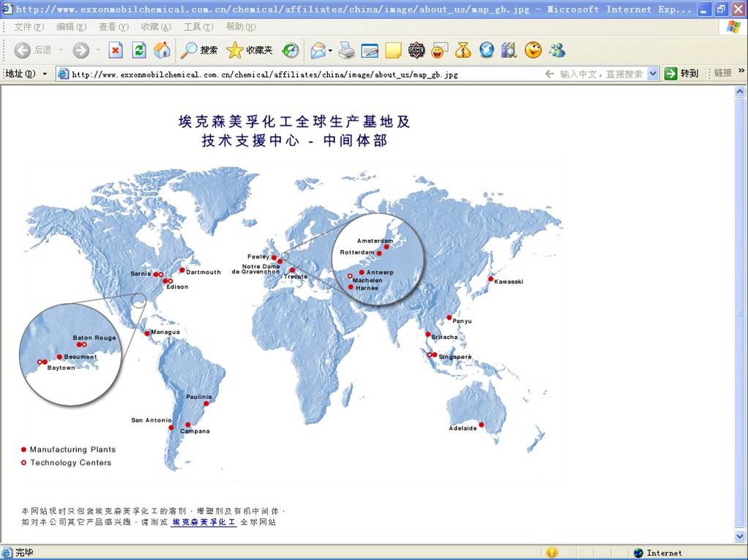Click the Research book toolbar icon
The image size is (748, 560).
pyautogui.click(x=509, y=50)
